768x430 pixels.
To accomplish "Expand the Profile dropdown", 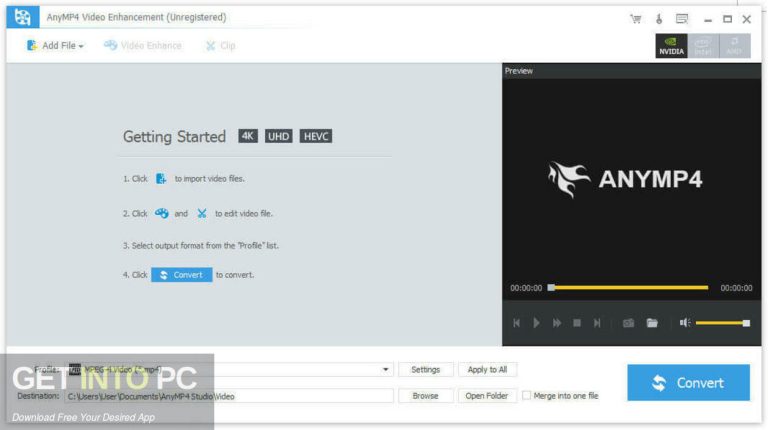I will [385, 369].
